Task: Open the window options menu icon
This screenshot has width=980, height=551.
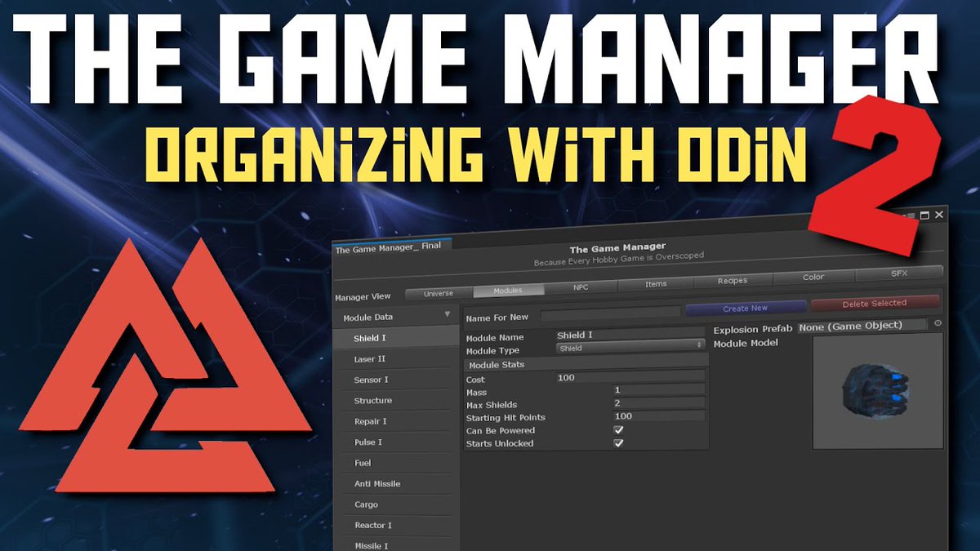Action: click(910, 216)
